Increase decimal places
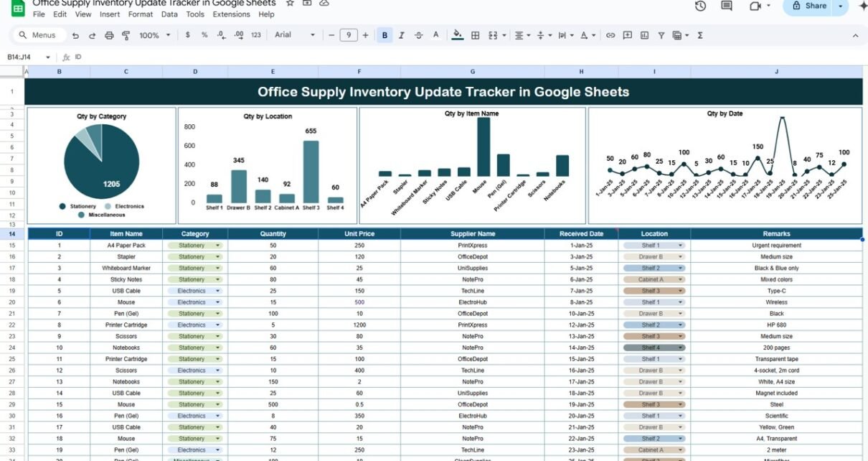This screenshot has width=868, height=461. [x=238, y=35]
